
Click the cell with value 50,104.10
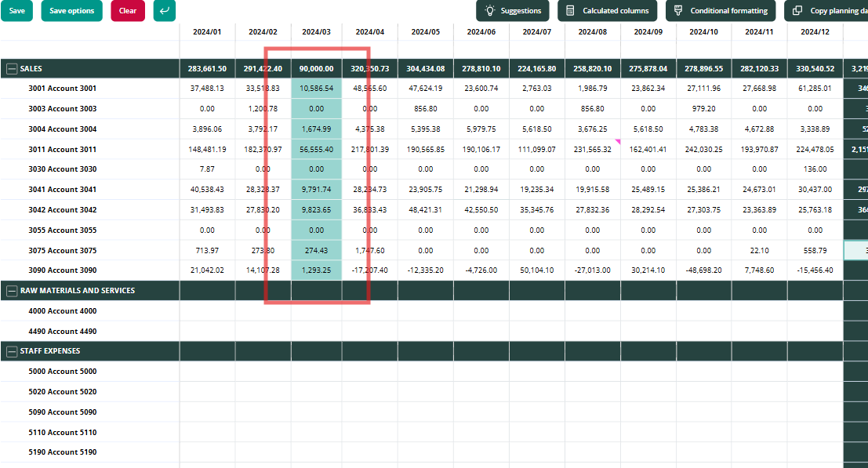[537, 270]
